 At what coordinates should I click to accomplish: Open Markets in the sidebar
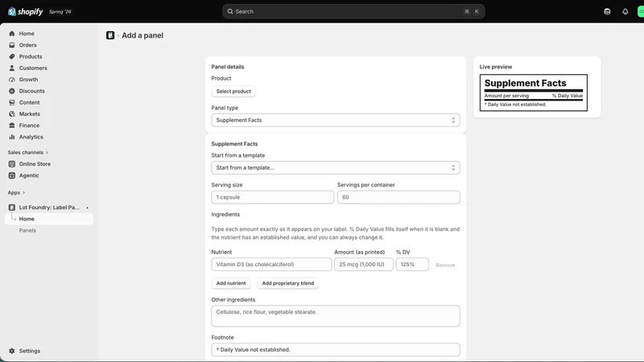[30, 114]
